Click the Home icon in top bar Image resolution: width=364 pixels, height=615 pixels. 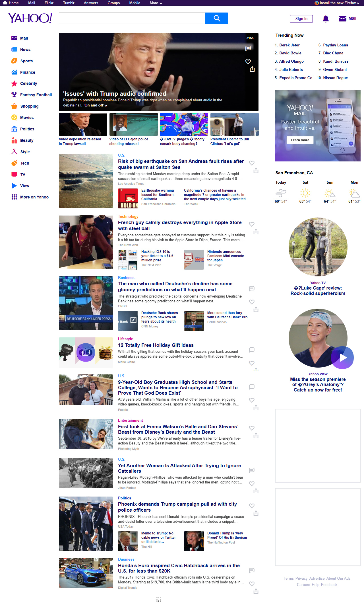point(5,3)
